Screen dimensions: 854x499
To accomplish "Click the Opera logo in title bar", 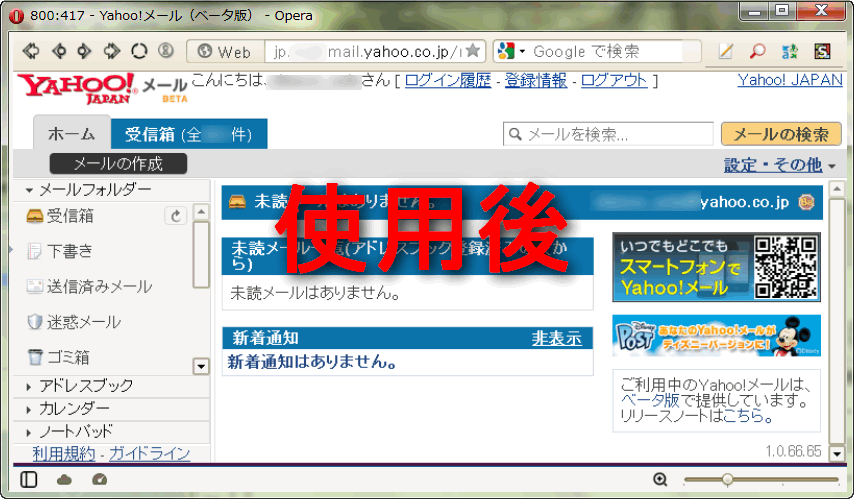I will (x=16, y=16).
